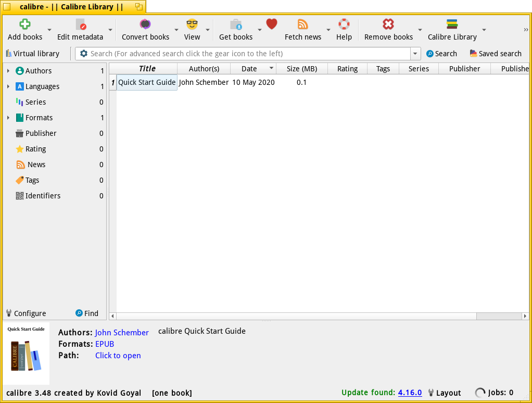Click the red heart donate icon
This screenshot has width=532, height=403.
272,24
